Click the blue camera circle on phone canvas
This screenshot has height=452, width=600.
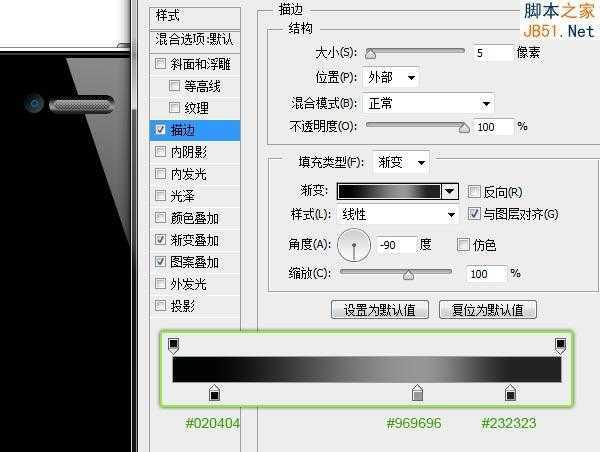34,104
